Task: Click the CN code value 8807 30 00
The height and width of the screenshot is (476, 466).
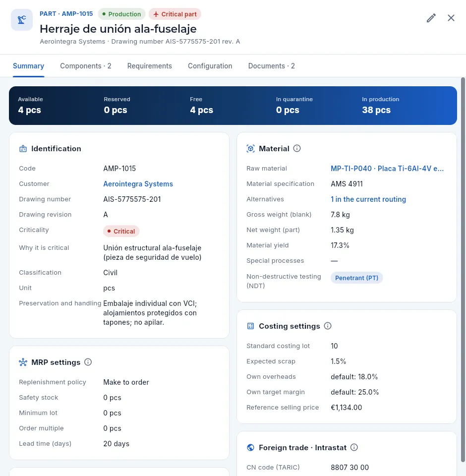Action: pyautogui.click(x=349, y=468)
